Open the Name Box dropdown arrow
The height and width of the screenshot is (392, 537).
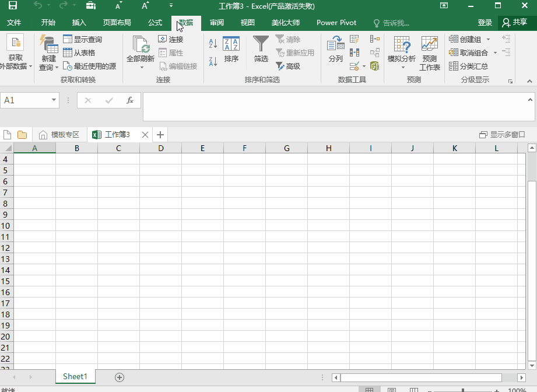click(54, 100)
